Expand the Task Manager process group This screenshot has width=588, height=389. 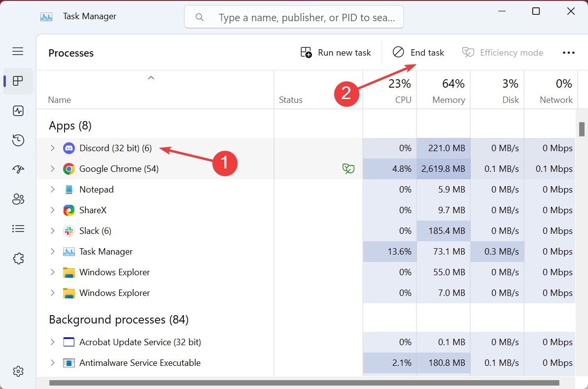pyautogui.click(x=53, y=251)
